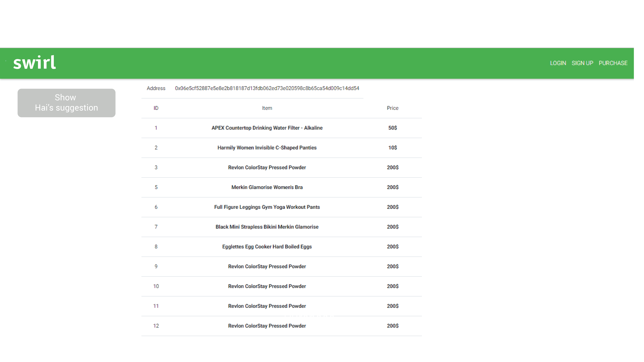Pick Full Figure Leggings Gym Yoga Pants
This screenshot has width=644, height=362.
[267, 207]
